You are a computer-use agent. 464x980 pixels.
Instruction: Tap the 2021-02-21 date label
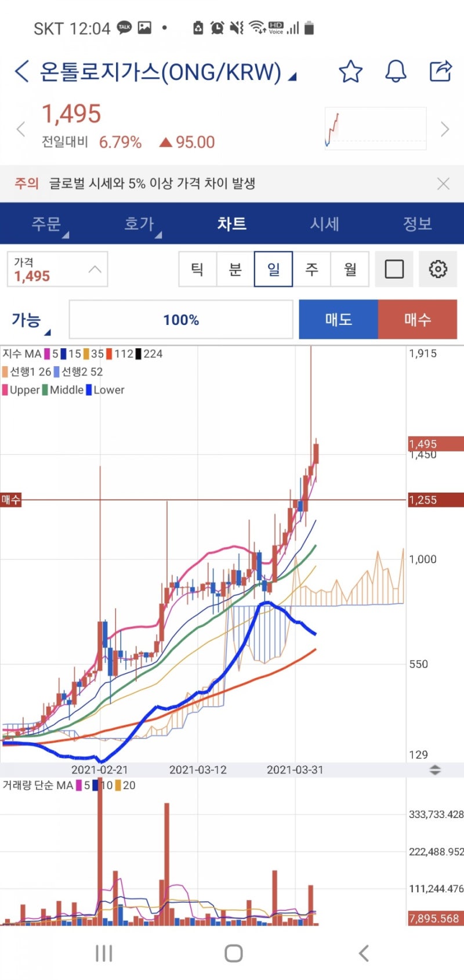[x=100, y=770]
